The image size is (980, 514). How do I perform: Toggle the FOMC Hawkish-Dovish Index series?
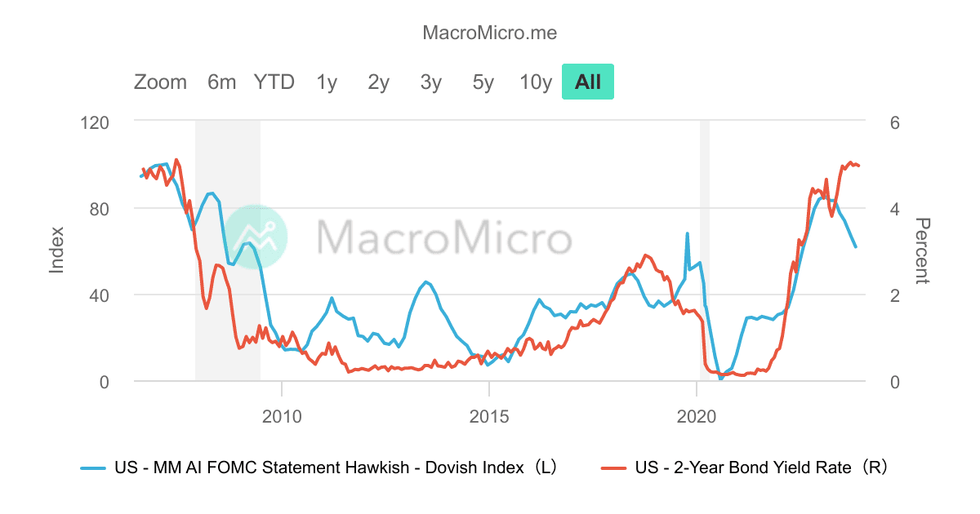(327, 467)
